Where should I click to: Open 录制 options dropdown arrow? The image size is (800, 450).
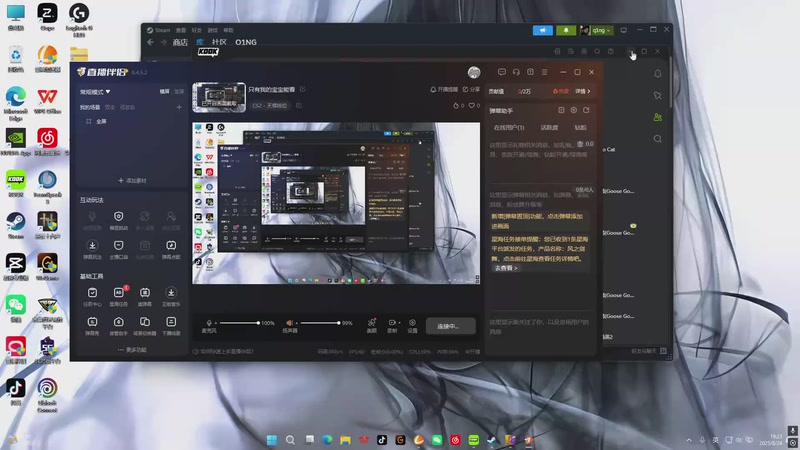pos(399,322)
